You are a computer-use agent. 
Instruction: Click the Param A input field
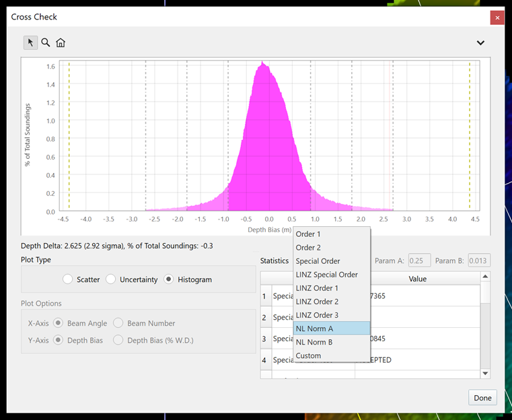coord(419,260)
